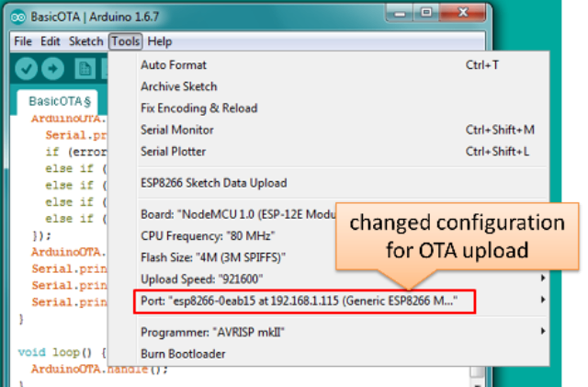Maximize the Arduino window
Screen dimensions: 588x387
pyautogui.click(x=426, y=14)
